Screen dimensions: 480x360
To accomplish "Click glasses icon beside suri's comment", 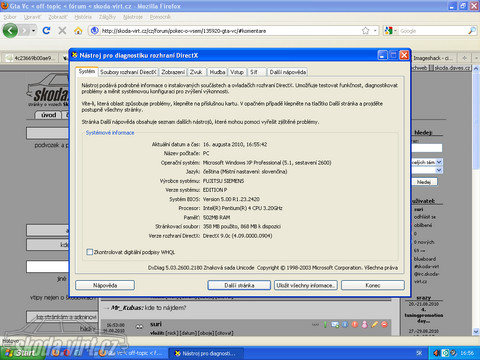I will click(140, 327).
